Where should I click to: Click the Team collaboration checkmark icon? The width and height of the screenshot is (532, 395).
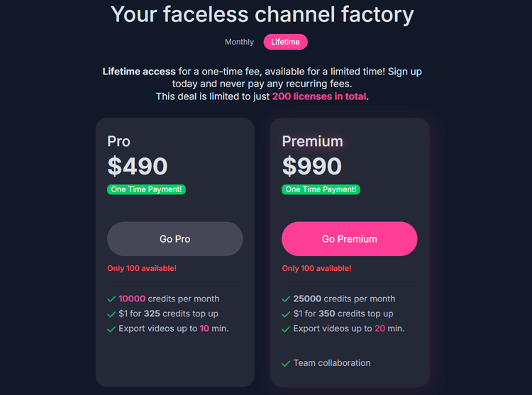coord(286,363)
